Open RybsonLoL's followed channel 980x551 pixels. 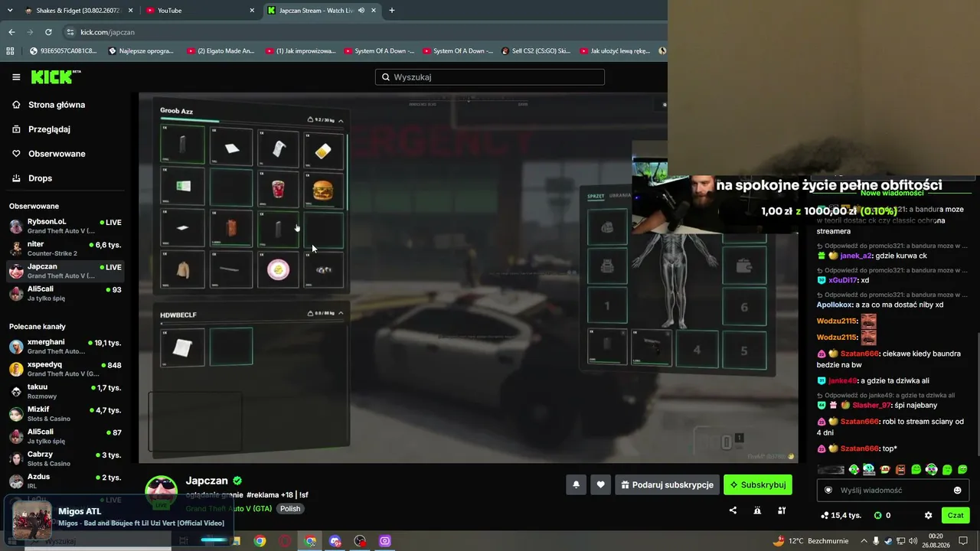(x=65, y=227)
